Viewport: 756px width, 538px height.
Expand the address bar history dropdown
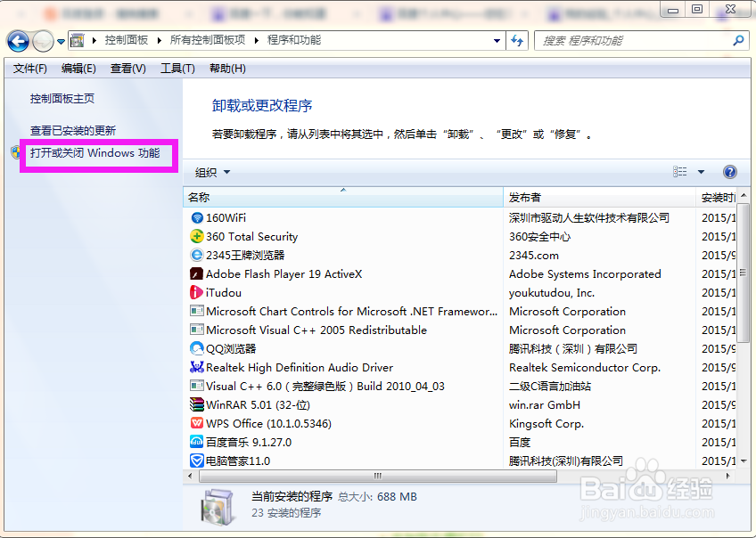(x=497, y=41)
